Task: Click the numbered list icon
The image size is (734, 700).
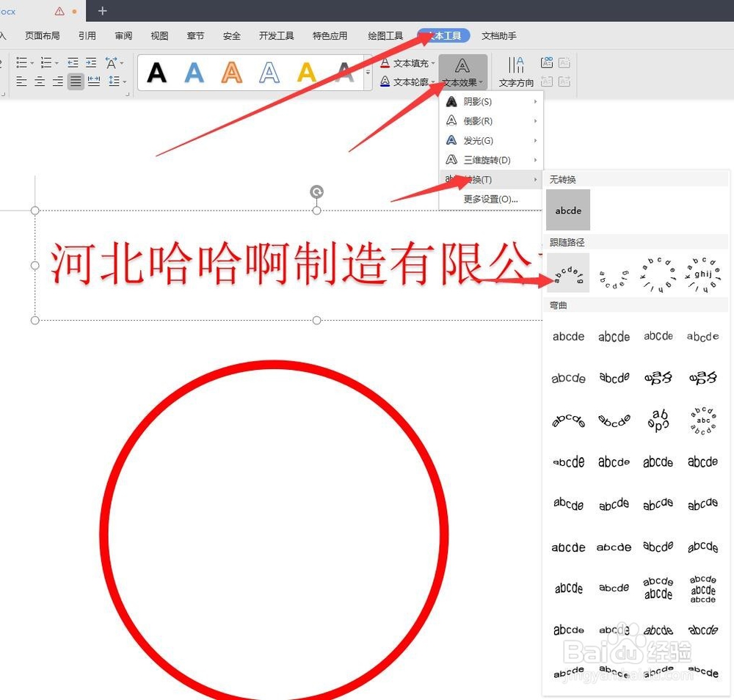Action: coord(46,62)
